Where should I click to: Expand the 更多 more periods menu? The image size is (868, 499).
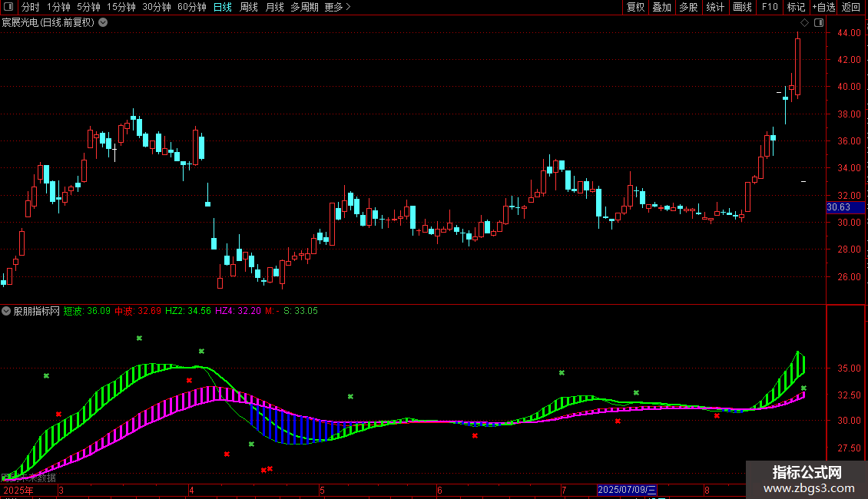[337, 7]
